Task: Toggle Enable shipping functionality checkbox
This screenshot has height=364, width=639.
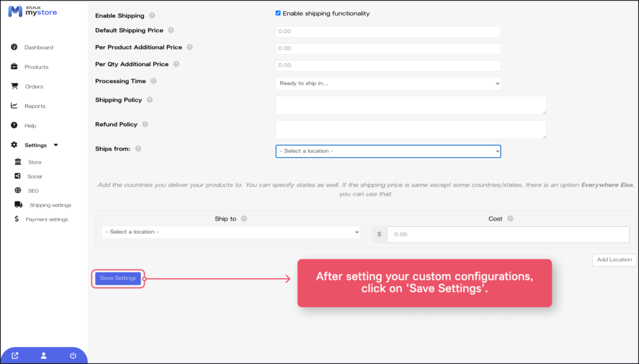Action: click(x=278, y=13)
